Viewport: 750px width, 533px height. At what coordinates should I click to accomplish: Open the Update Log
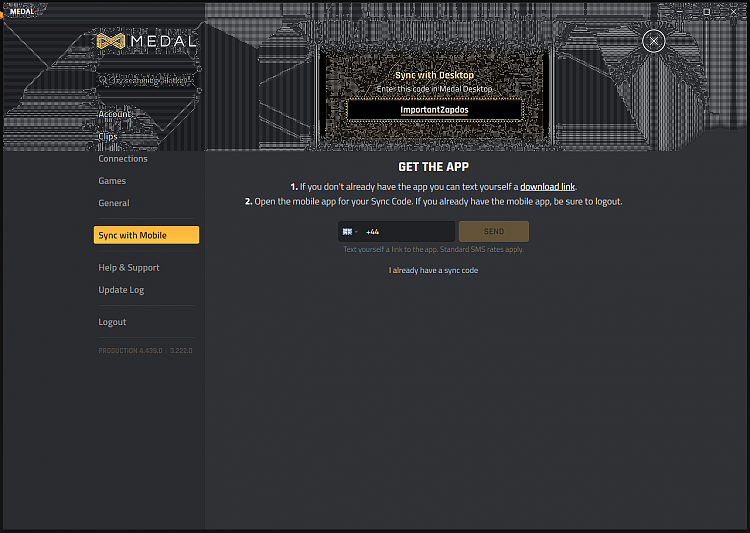pyautogui.click(x=121, y=290)
